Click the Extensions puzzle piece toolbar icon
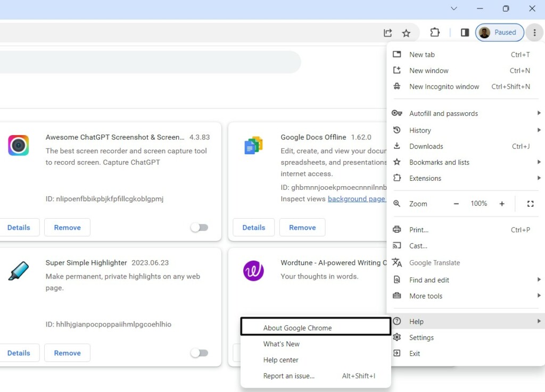Viewport: 545px width, 392px height. click(435, 32)
